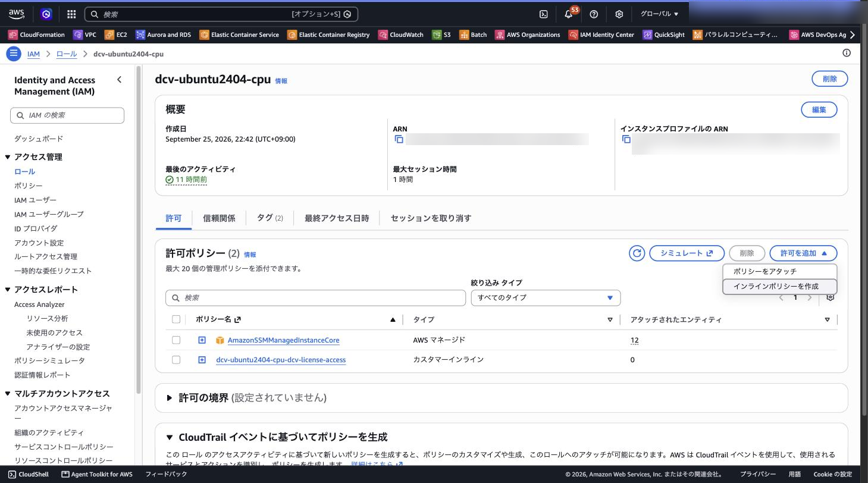
Task: Open S3 bookmark shortcut
Action: point(441,34)
